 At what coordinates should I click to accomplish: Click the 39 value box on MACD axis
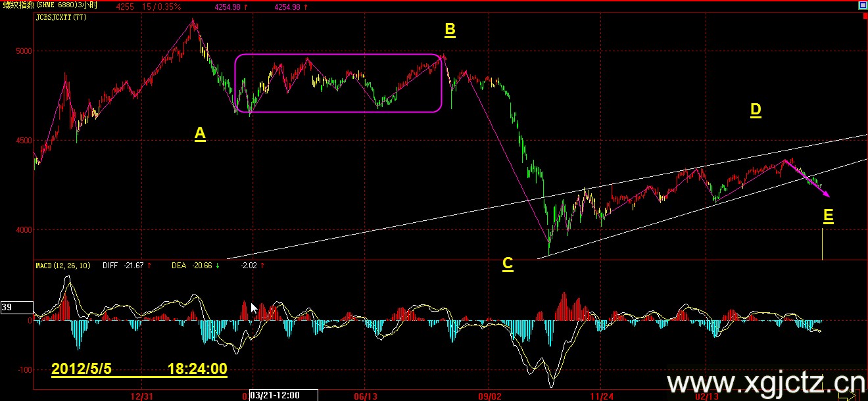point(16,307)
